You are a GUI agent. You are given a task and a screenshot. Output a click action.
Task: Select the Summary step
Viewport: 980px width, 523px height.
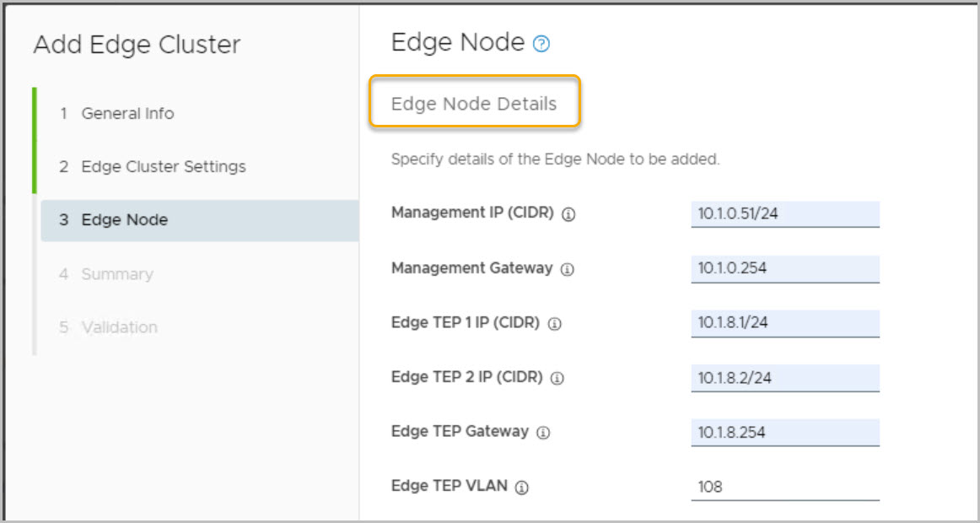(x=117, y=274)
